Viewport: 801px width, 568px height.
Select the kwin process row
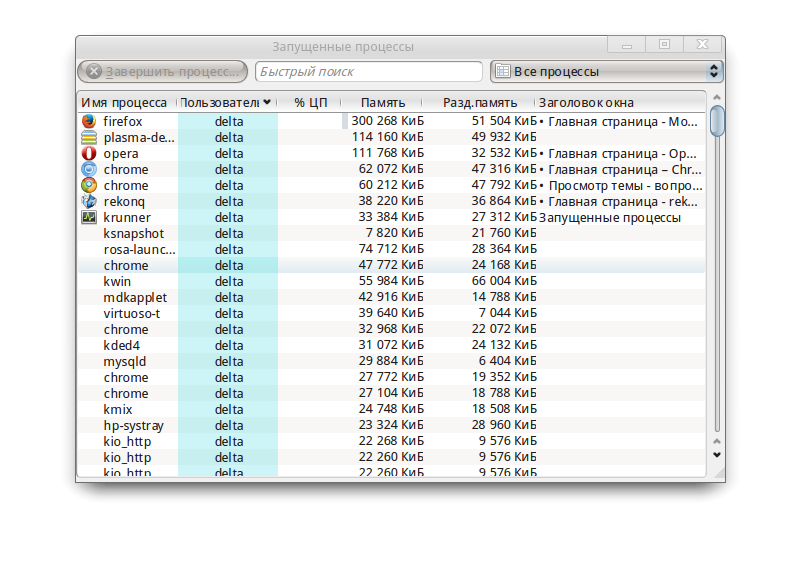pyautogui.click(x=392, y=281)
